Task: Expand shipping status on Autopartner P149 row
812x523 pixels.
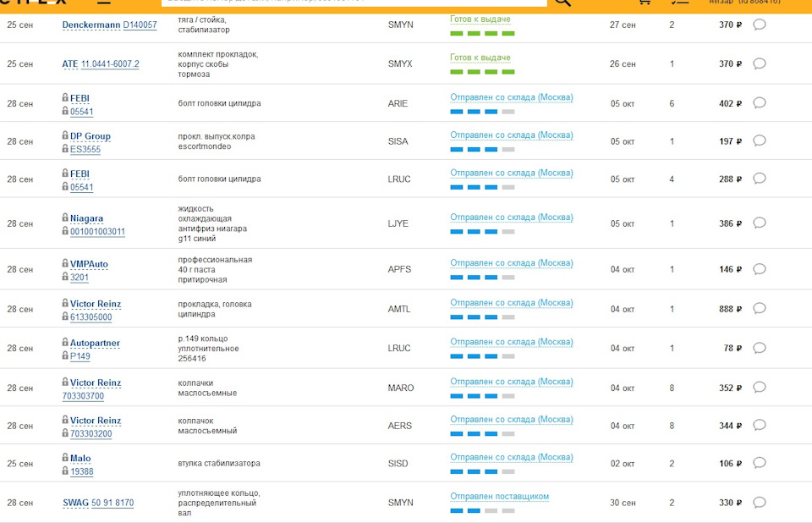Action: [x=511, y=342]
